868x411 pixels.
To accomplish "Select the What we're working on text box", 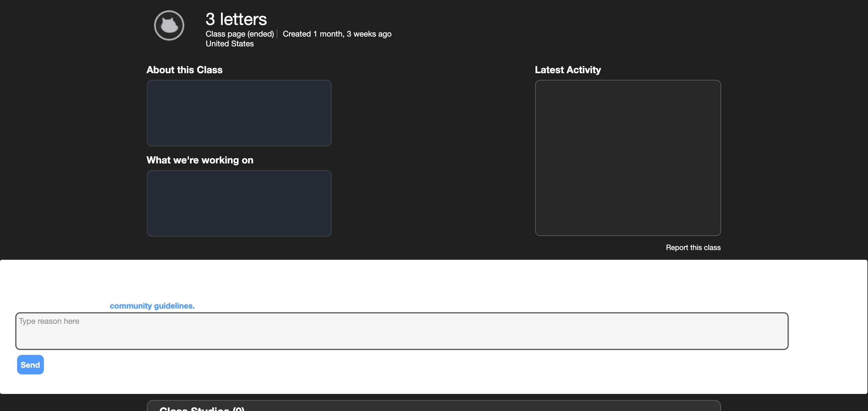I will click(x=239, y=203).
